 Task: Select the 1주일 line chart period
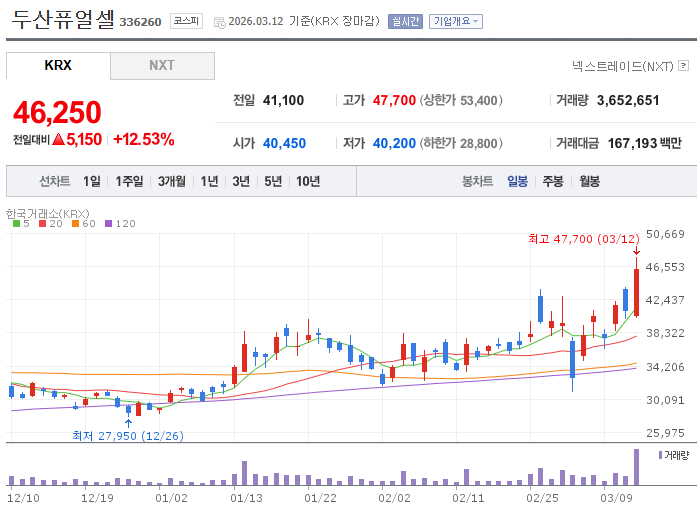(x=129, y=181)
